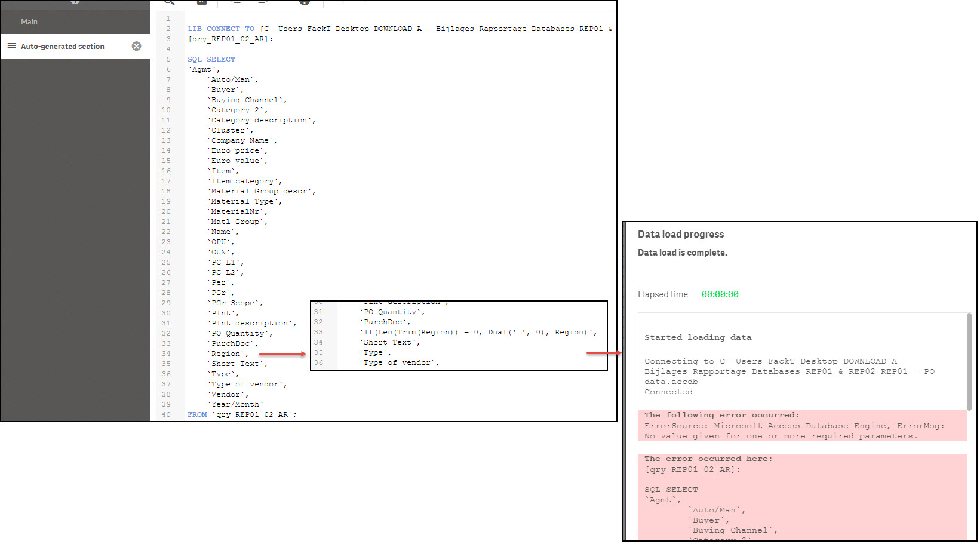Click the `Category 2` field line
This screenshot has height=544, width=980.
238,110
